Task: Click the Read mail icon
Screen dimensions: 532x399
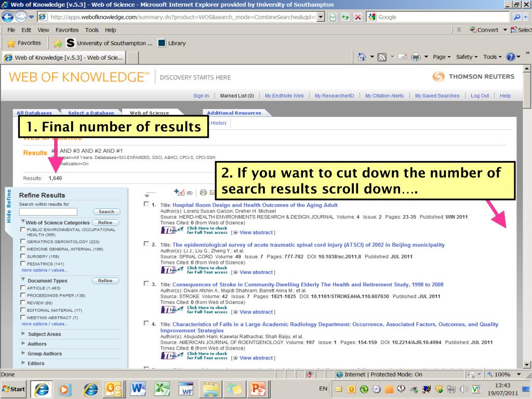Action: (x=403, y=57)
